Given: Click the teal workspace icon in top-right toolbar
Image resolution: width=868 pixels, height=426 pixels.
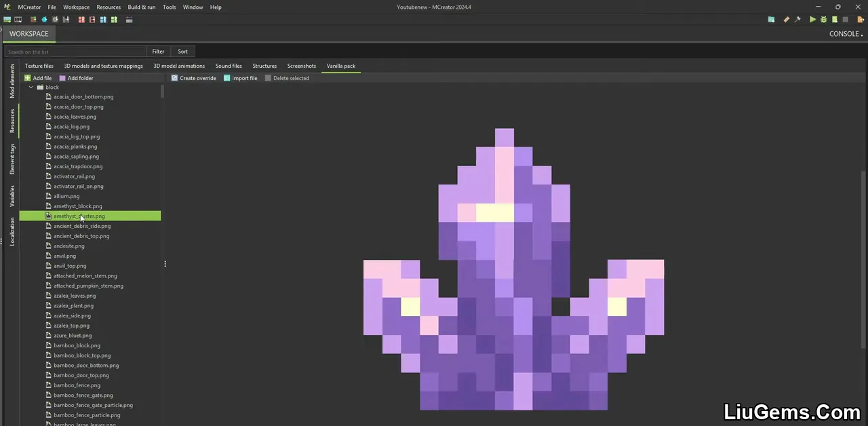Looking at the screenshot, I should click(771, 20).
